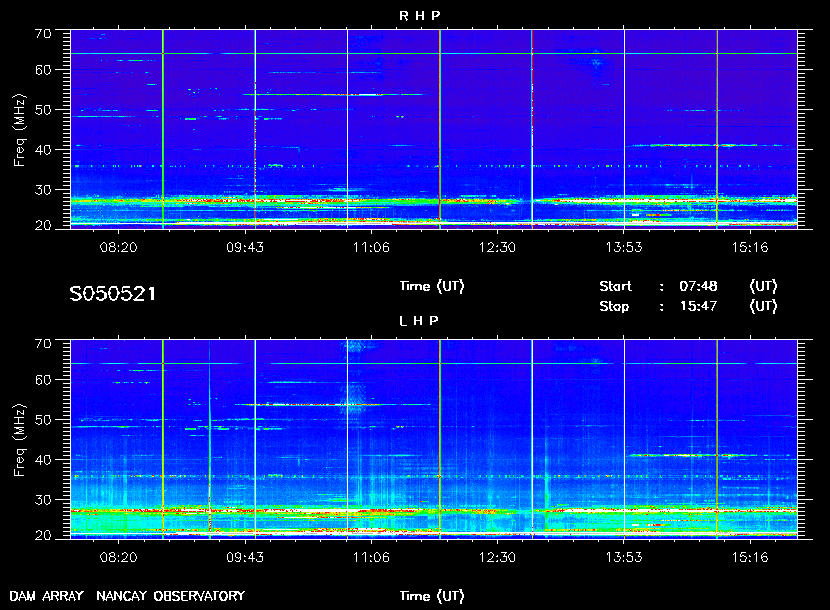Click the "50" frequency tick on LHP axis
The width and height of the screenshot is (830, 610).
point(43,420)
